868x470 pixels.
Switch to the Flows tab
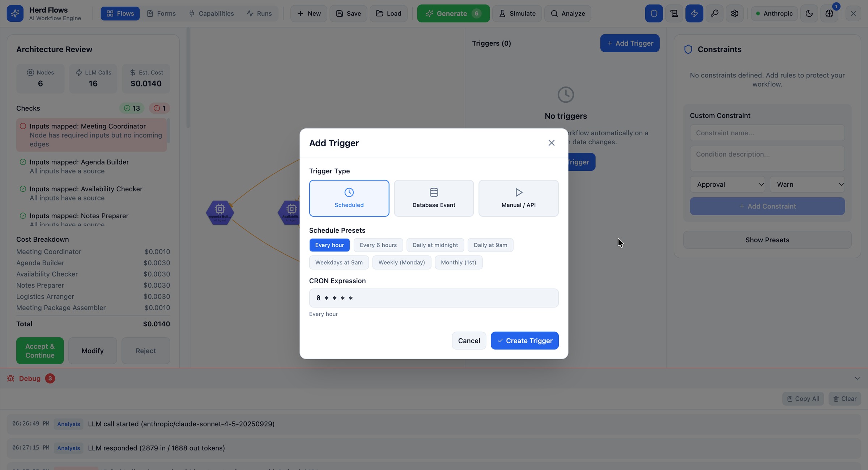click(120, 13)
